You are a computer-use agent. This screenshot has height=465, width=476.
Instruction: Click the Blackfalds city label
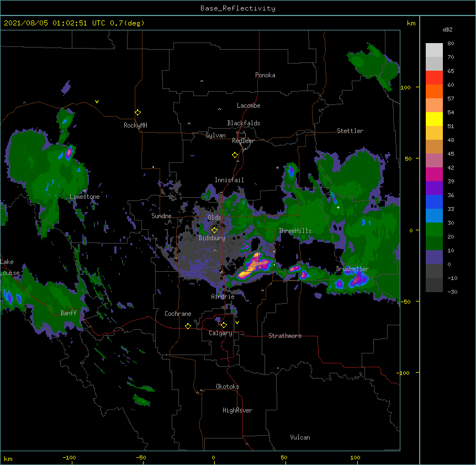point(244,123)
